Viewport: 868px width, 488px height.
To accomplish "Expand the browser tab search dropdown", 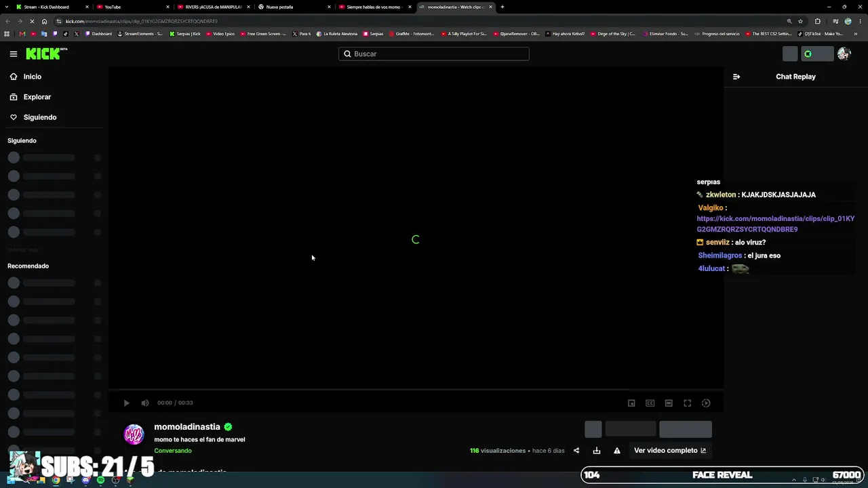I will [7, 7].
